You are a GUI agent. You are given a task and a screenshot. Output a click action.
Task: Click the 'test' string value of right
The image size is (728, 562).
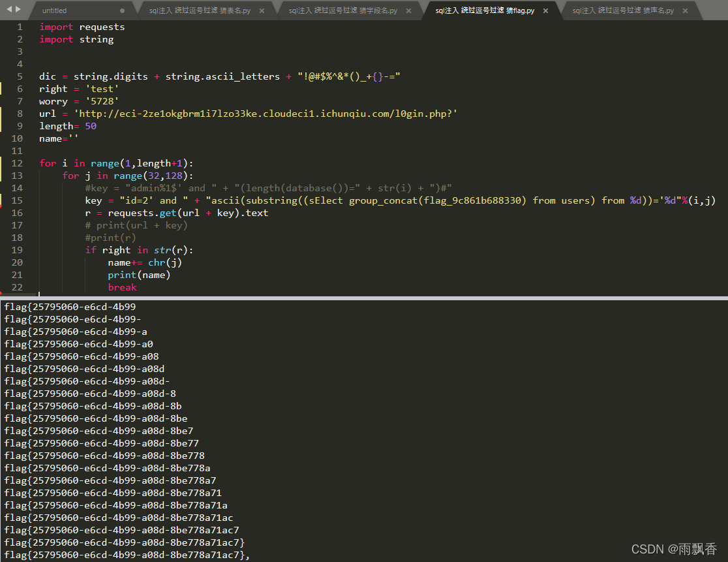[102, 89]
